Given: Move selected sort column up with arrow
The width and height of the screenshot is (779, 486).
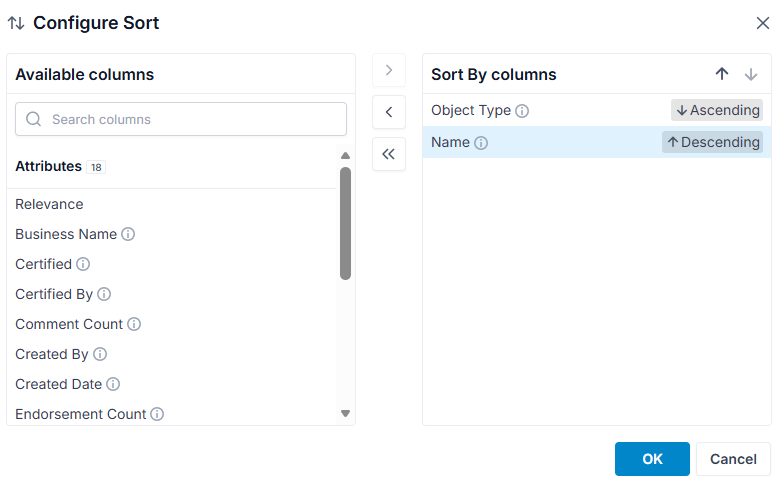Looking at the screenshot, I should coord(722,74).
